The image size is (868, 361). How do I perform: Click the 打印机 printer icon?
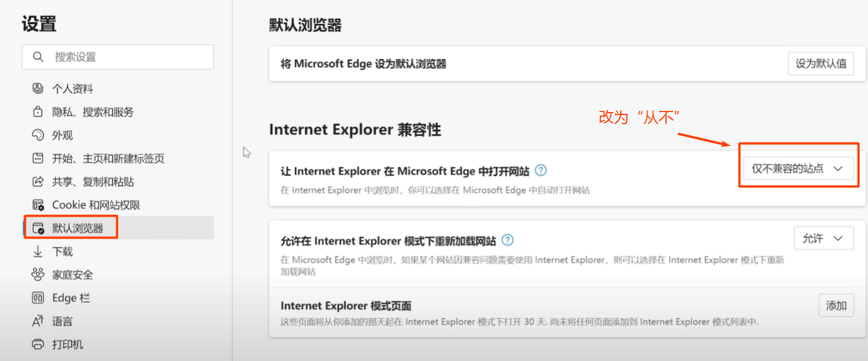pyautogui.click(x=37, y=344)
